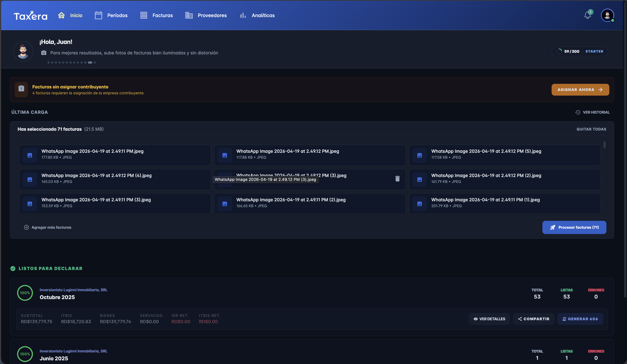Click Agregar más facturas
Screen dimensions: 627x364
click(x=47, y=227)
